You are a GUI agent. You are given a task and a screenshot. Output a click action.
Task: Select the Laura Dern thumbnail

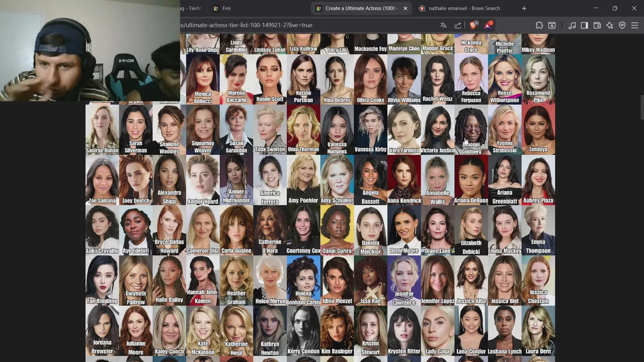(x=538, y=330)
